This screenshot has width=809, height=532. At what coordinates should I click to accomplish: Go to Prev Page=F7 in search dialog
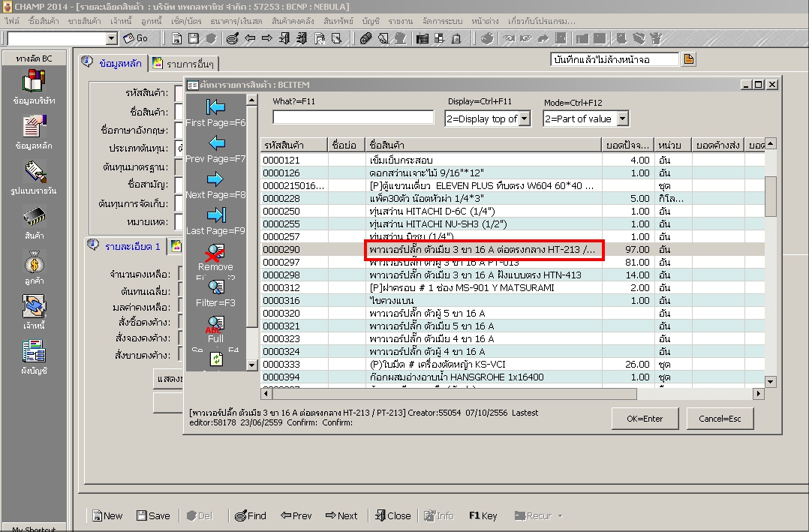(x=215, y=149)
